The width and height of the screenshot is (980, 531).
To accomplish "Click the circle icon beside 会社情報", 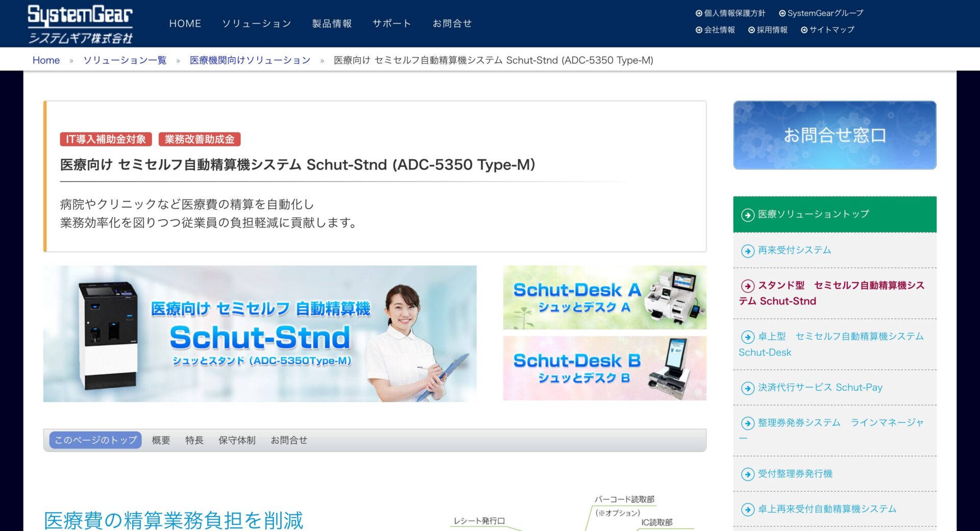I will [x=699, y=30].
